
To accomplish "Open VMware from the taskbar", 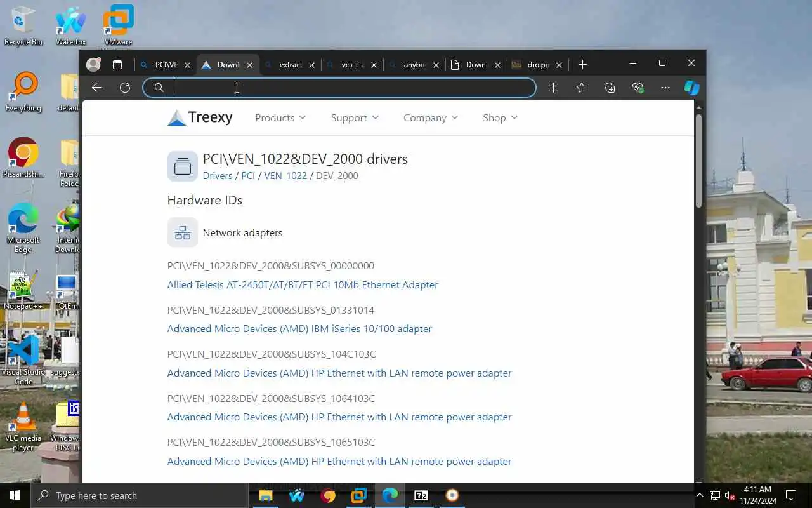I will click(359, 495).
